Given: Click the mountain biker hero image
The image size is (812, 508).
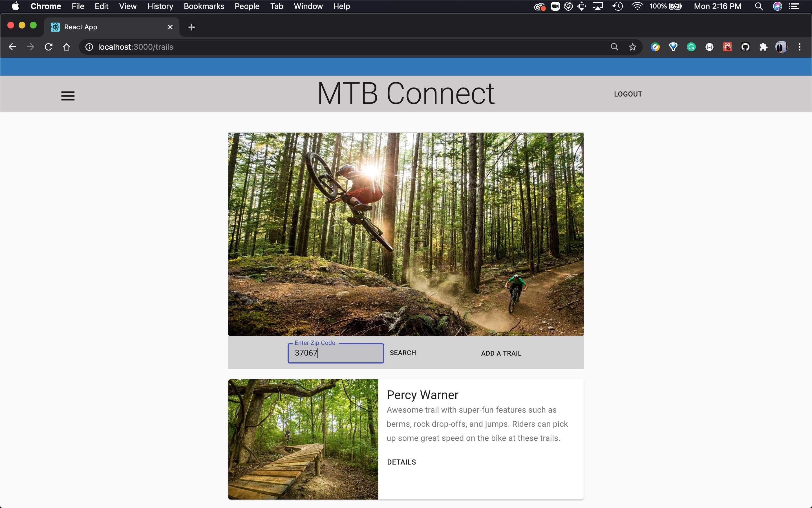Looking at the screenshot, I should coord(406,234).
